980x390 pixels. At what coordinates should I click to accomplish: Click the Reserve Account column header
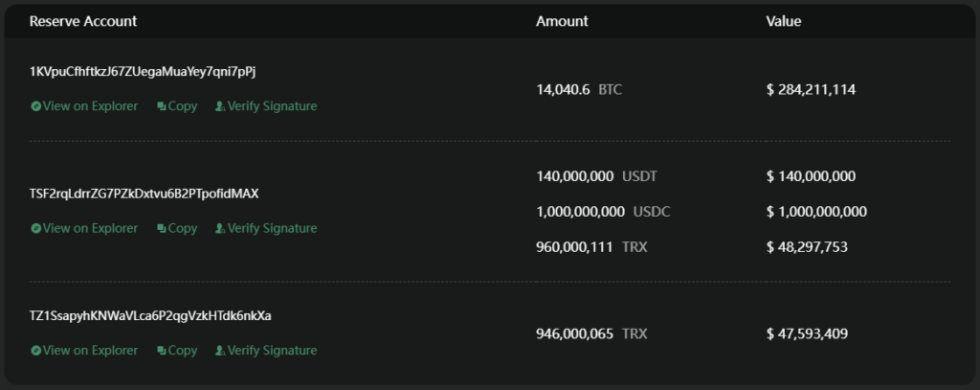83,21
